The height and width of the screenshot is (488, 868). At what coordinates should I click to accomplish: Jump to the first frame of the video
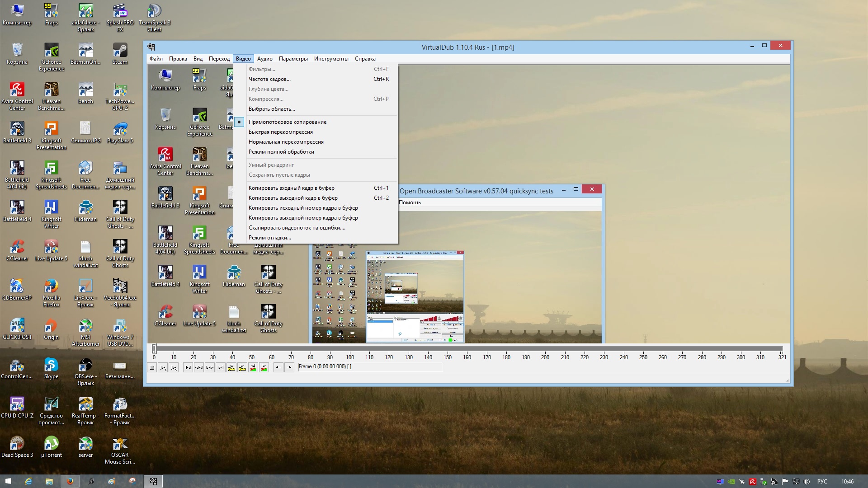[188, 368]
